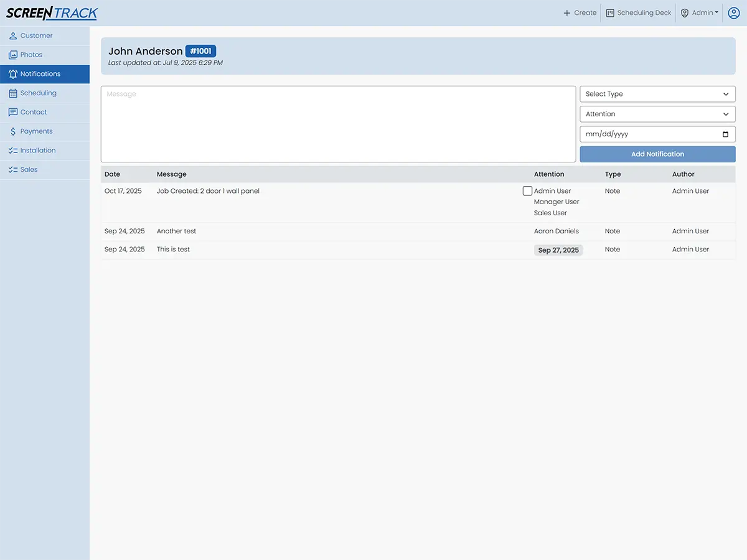Click the Scheduling calendar icon in sidebar

pyautogui.click(x=12, y=93)
